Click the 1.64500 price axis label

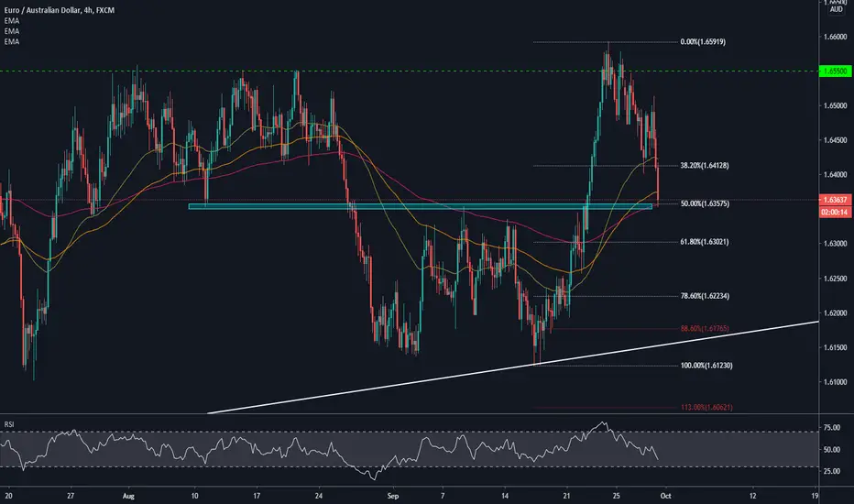(x=835, y=140)
